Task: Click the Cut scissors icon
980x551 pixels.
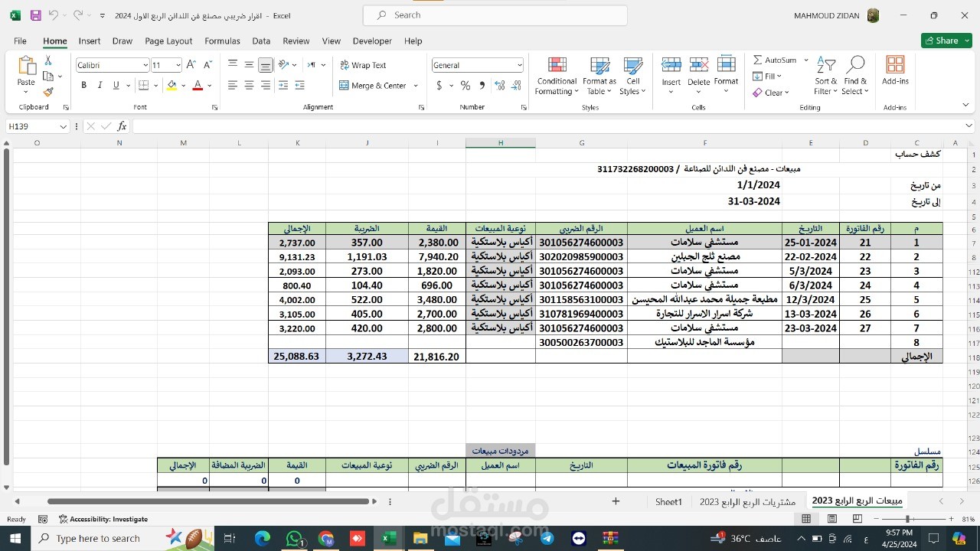Action: coord(48,60)
